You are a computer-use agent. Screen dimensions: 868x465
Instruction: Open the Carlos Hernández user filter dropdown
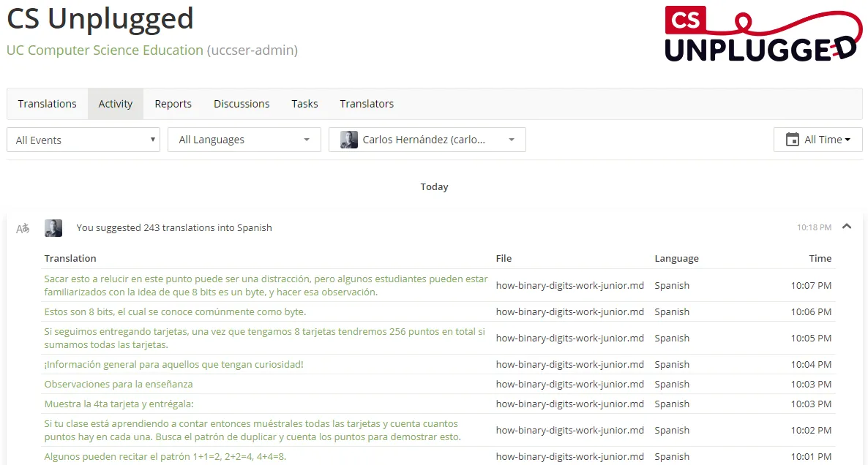[427, 140]
